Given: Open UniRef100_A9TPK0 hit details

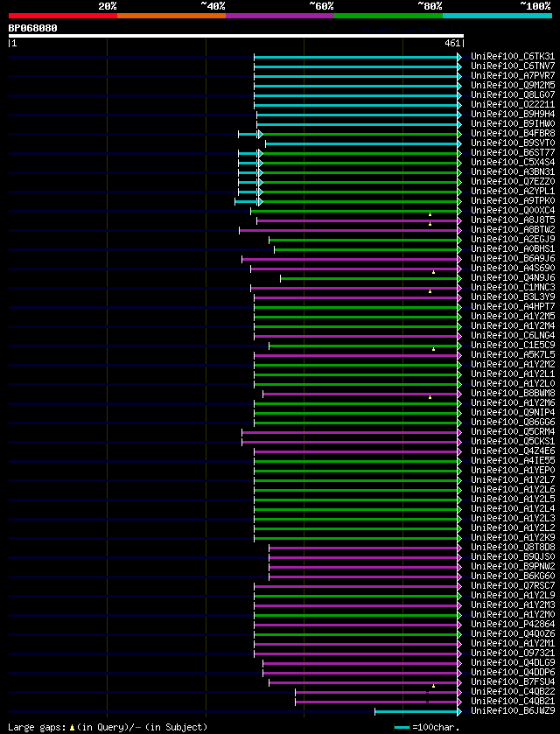Looking at the screenshot, I should 513,201.
